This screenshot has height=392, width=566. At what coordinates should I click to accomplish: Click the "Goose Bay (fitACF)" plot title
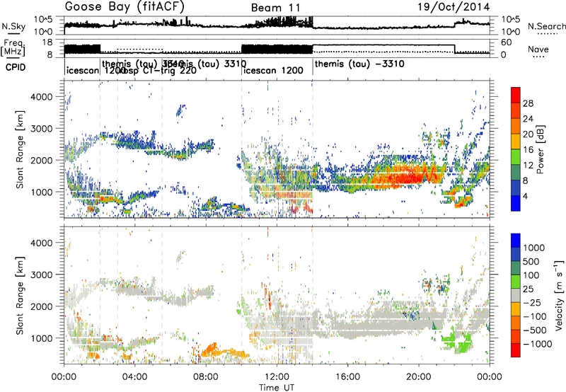click(125, 6)
